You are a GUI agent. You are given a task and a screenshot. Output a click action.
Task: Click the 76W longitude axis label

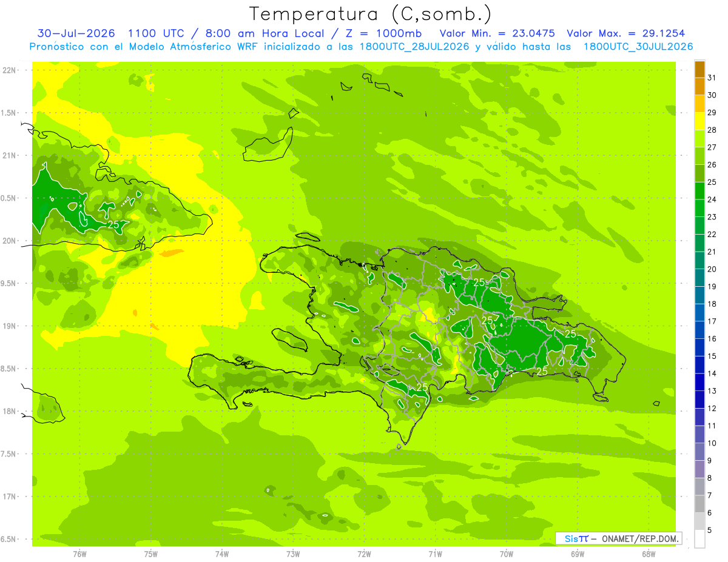79,554
